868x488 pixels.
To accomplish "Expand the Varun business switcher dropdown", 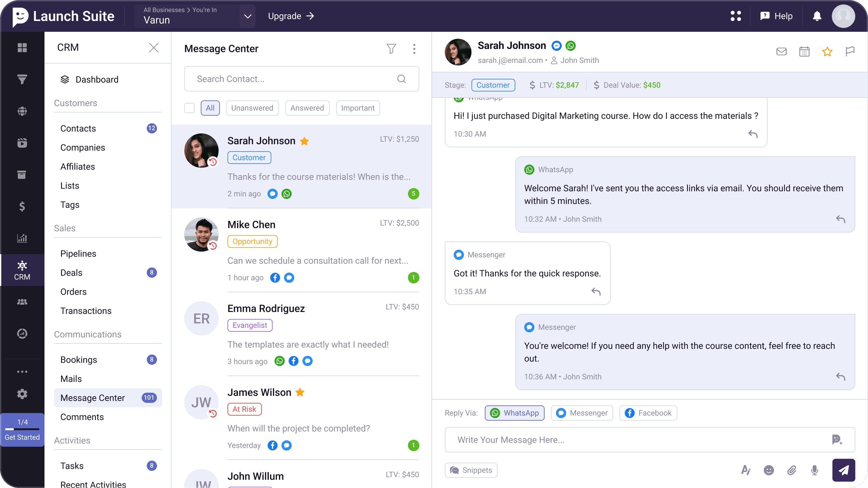I will click(x=248, y=16).
